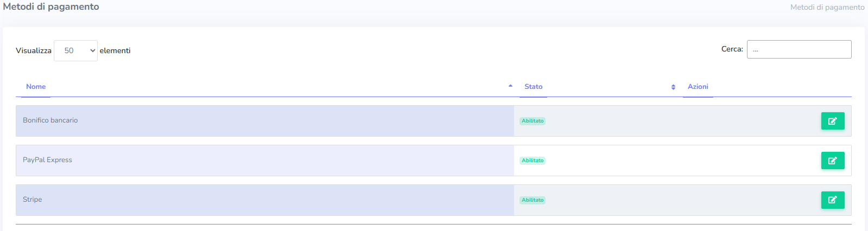868x231 pixels.
Task: Click Abilitato badge for Bonifico bancario
Action: 533,121
